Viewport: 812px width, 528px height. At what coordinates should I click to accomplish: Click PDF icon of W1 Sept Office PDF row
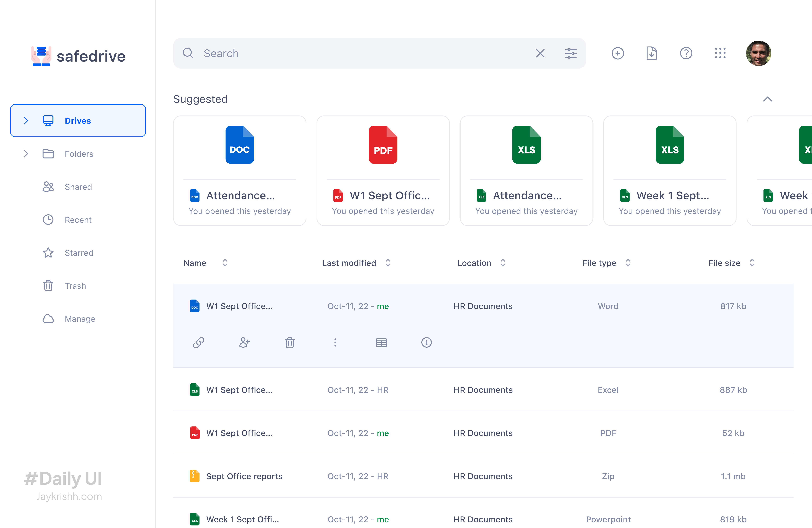point(194,433)
